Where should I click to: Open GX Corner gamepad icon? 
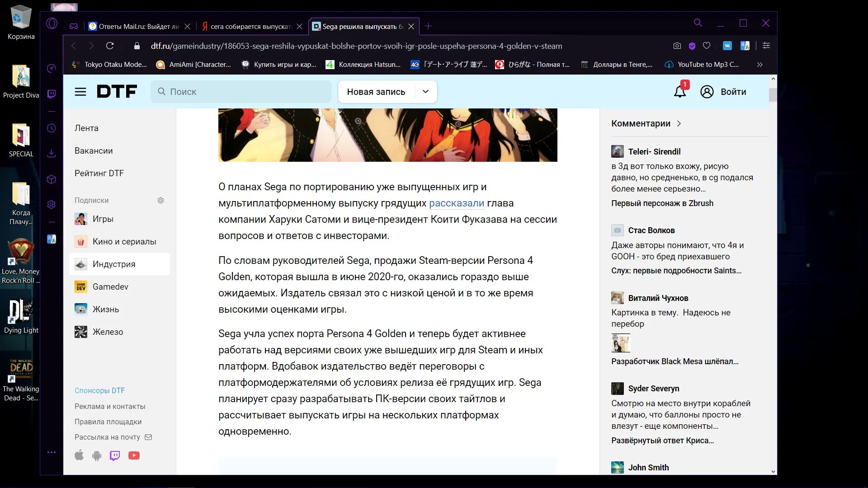[74, 26]
